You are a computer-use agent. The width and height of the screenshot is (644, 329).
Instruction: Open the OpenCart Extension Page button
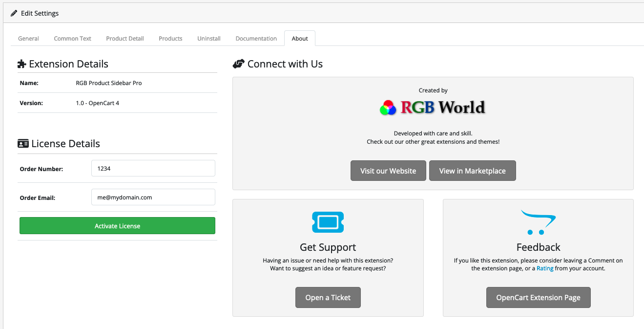click(x=539, y=297)
